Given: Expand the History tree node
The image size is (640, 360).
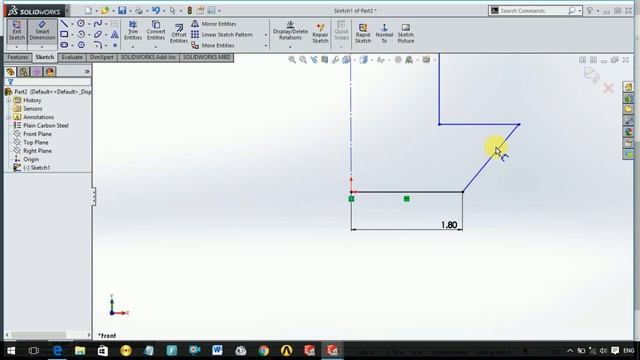Looking at the screenshot, I should coord(9,100).
